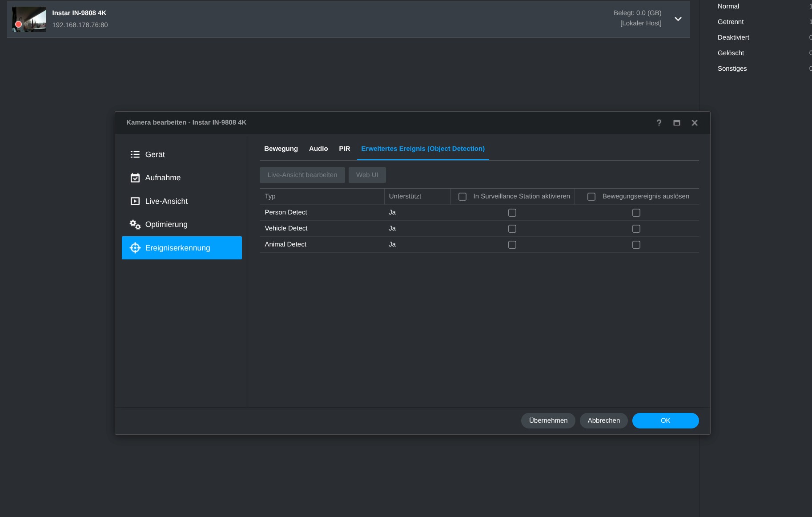Maximize the Kamera bearbeiten dialog
This screenshot has height=517, width=812.
677,123
